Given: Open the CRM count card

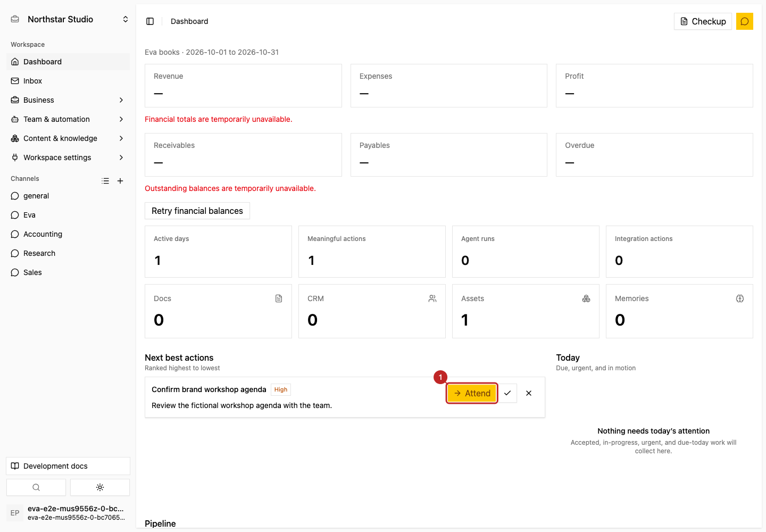Looking at the screenshot, I should (x=372, y=311).
